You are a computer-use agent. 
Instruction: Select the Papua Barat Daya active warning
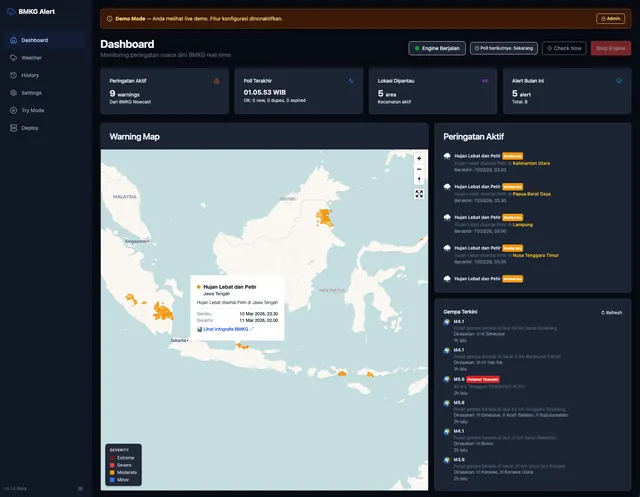coord(532,193)
